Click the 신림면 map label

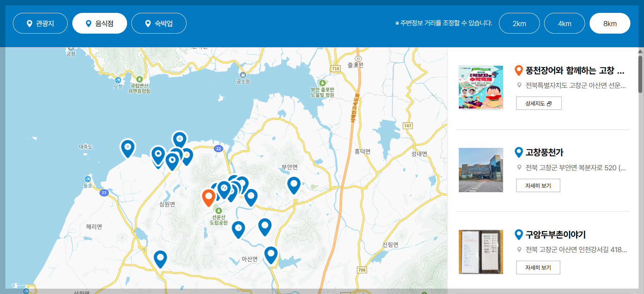coord(391,245)
